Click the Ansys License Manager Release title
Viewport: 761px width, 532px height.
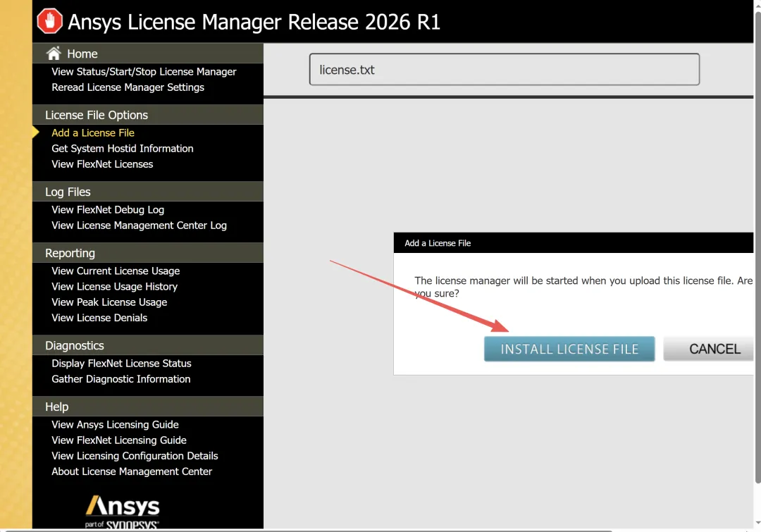[x=254, y=22]
